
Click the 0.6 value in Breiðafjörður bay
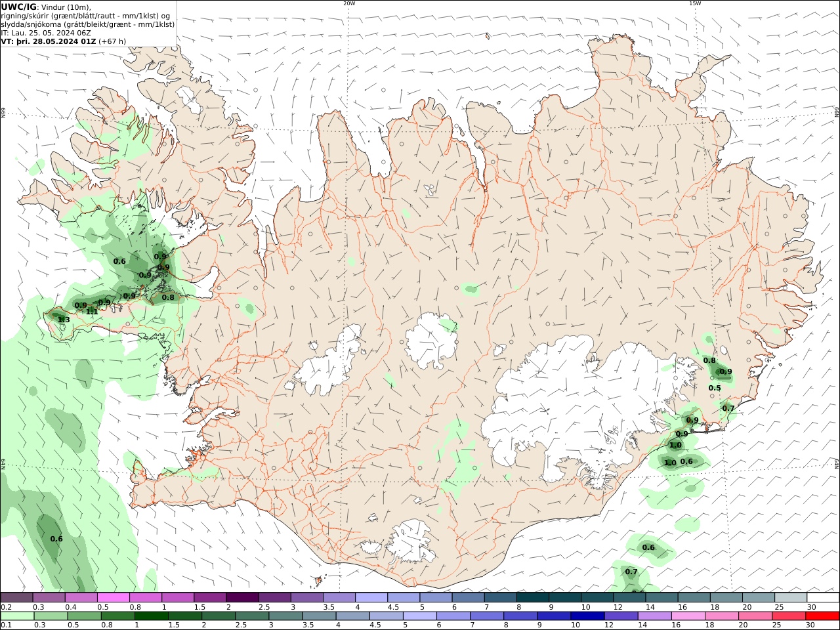point(119,261)
